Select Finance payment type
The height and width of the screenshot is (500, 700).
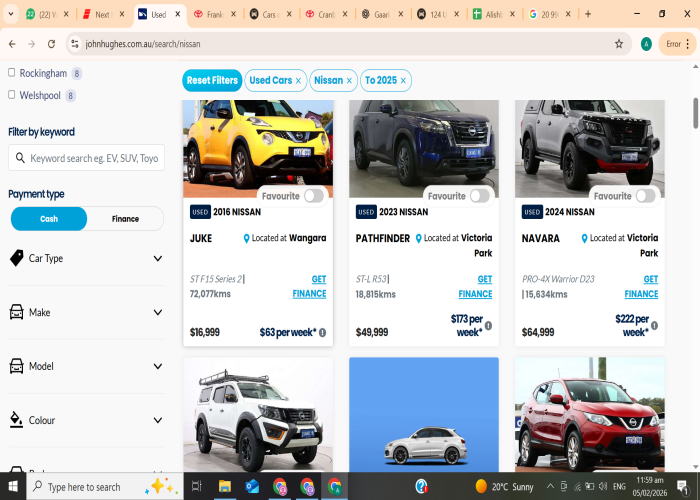(125, 219)
